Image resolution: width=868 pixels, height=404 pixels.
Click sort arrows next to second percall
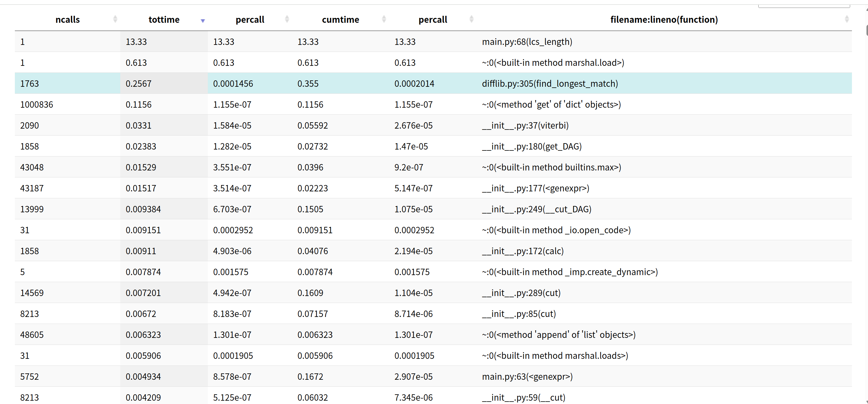pos(471,19)
